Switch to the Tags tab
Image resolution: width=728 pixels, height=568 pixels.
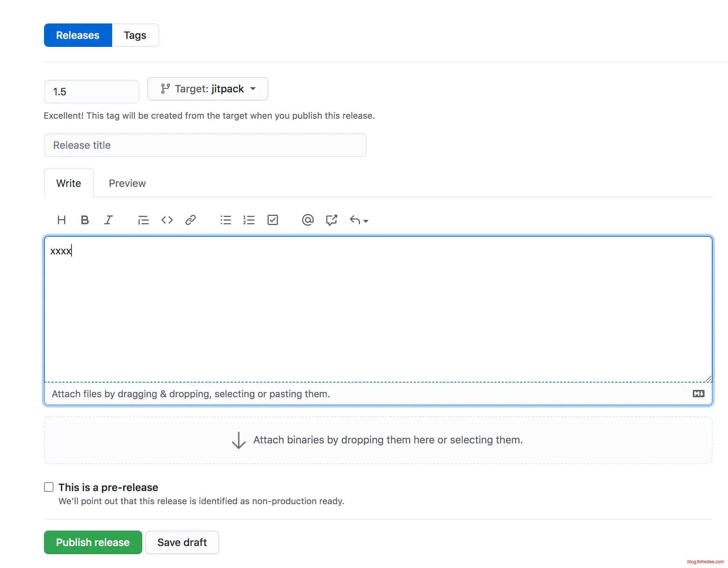(135, 35)
